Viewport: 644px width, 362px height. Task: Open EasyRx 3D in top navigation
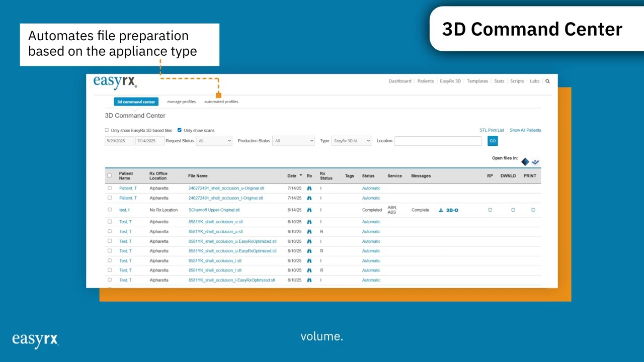(450, 81)
